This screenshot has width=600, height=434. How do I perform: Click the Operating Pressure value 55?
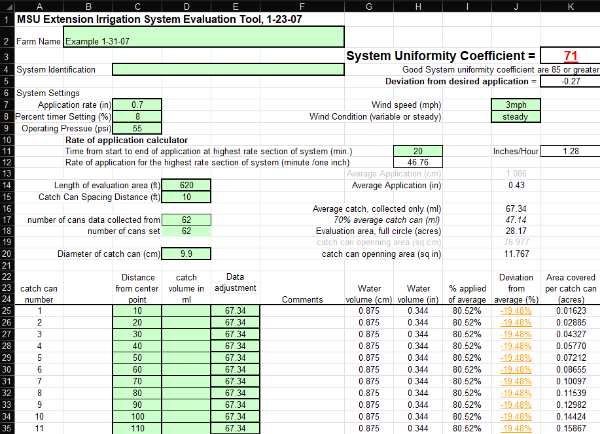137,128
